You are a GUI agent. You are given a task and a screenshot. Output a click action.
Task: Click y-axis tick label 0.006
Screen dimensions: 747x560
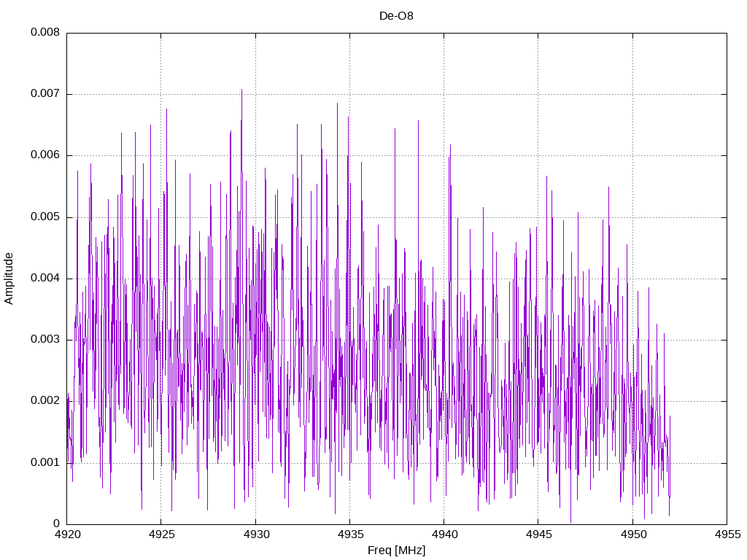tap(45, 155)
